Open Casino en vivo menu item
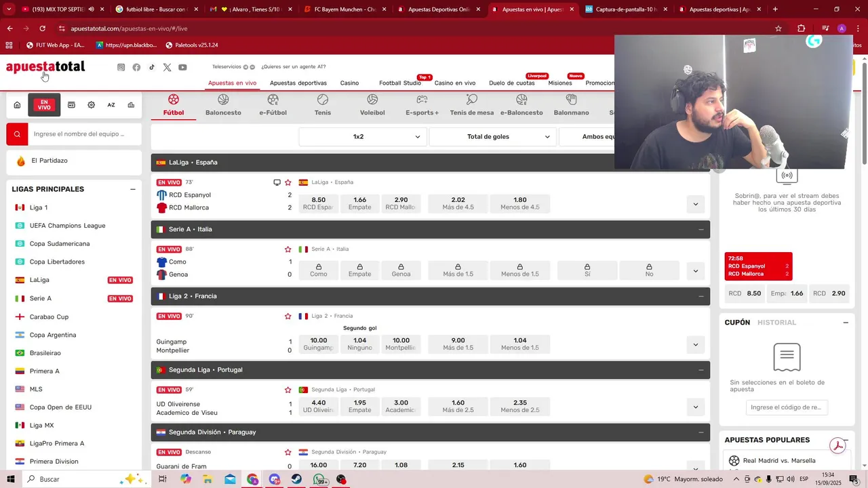The image size is (868, 488). pos(455,83)
